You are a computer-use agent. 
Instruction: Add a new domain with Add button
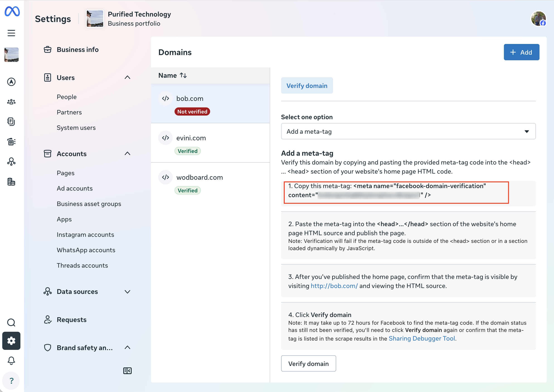[521, 52]
